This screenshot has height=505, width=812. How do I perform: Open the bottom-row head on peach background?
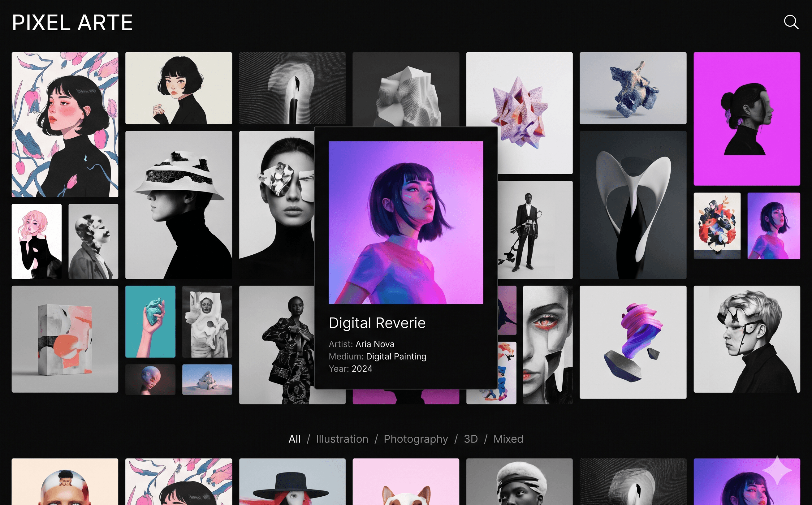pyautogui.click(x=65, y=481)
